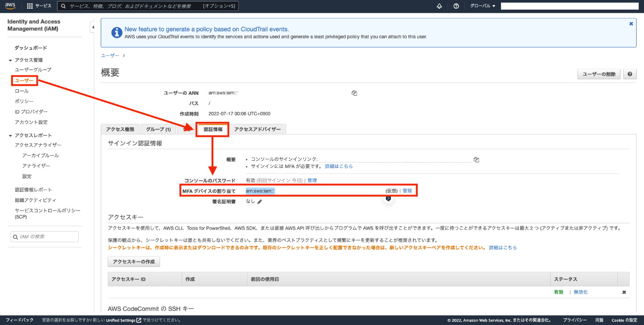Open 組織アクティビティ in the sidebar
Image resolution: width=644 pixels, height=325 pixels.
[x=35, y=200]
